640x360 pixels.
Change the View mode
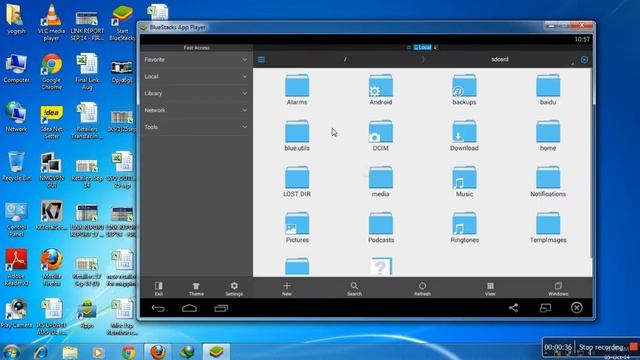pos(490,288)
